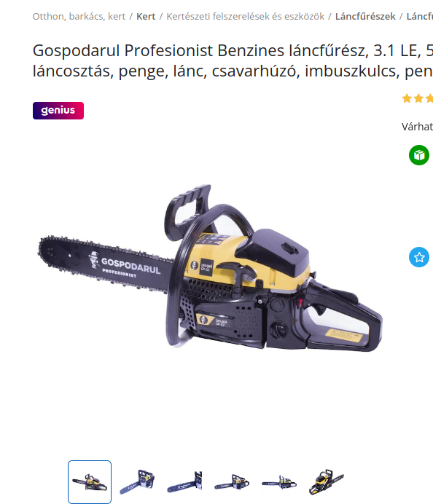Click the genius badge
Image resolution: width=433 pixels, height=504 pixels.
click(58, 111)
